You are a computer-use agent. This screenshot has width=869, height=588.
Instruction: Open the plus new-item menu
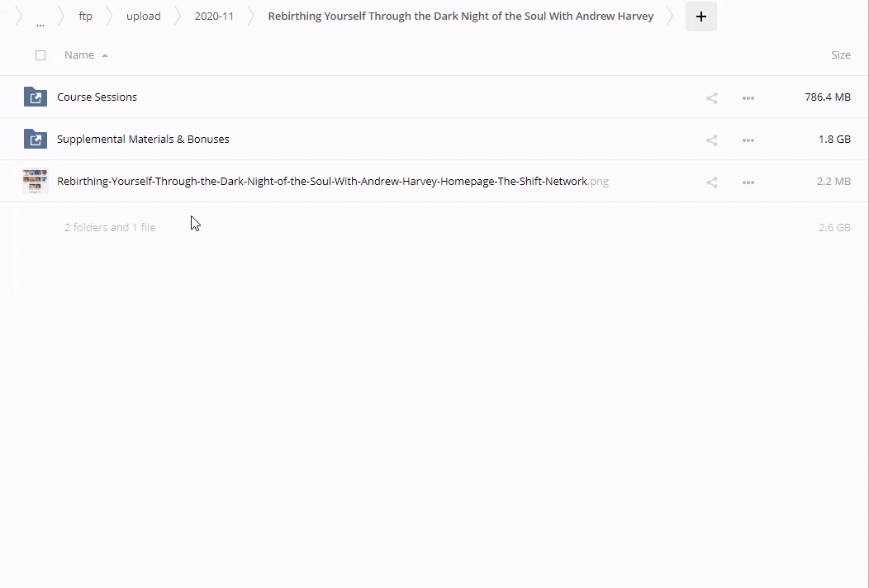pos(700,17)
